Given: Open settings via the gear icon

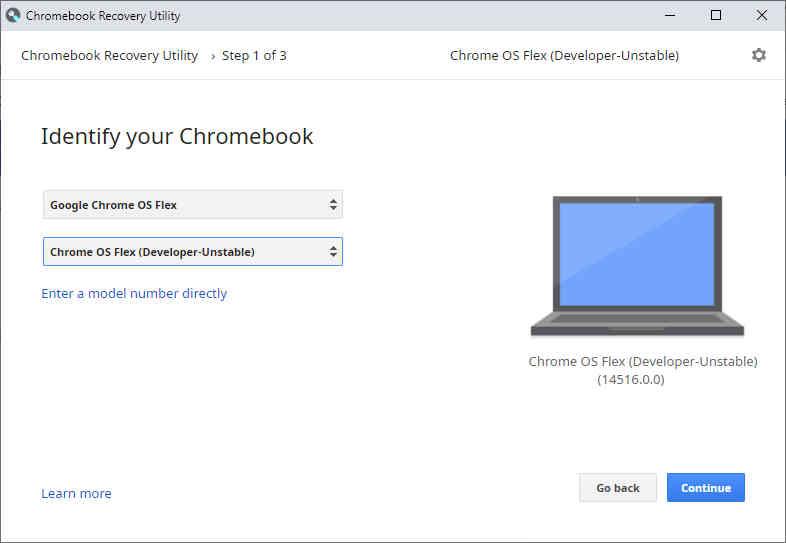Looking at the screenshot, I should [x=758, y=55].
